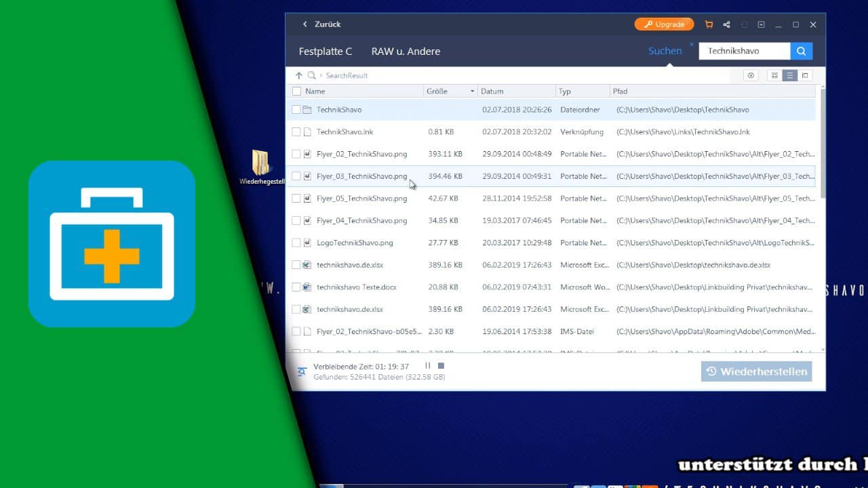Click the TechnikShavo folder icon

[307, 110]
